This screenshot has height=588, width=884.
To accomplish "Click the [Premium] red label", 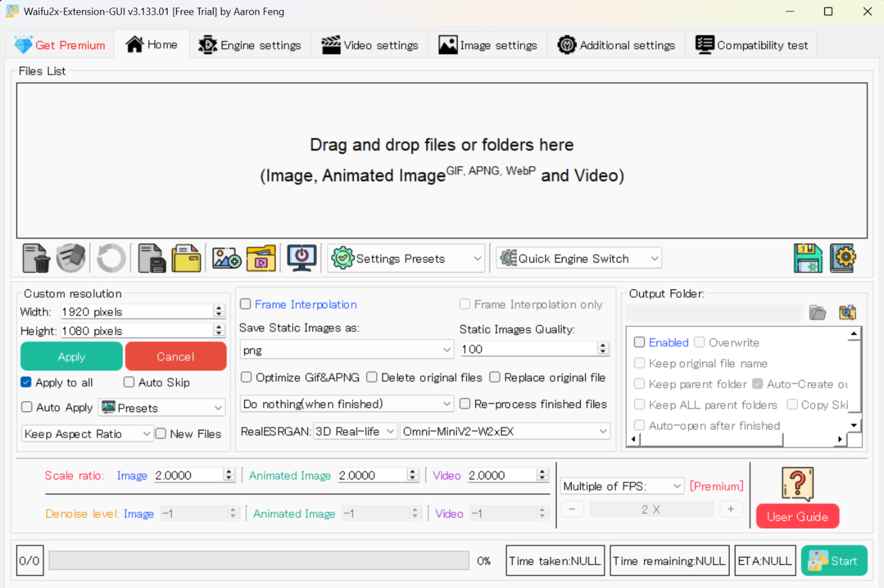I will 716,486.
